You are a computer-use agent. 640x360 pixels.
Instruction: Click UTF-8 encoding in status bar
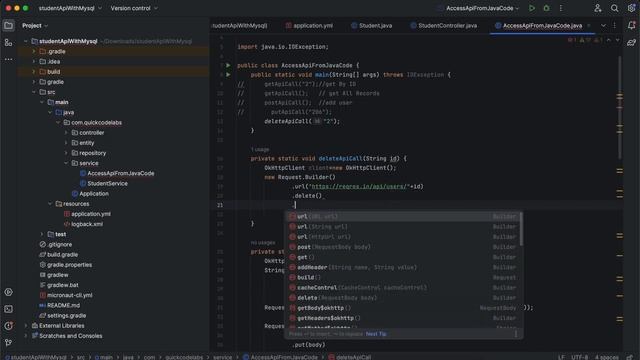coord(580,357)
